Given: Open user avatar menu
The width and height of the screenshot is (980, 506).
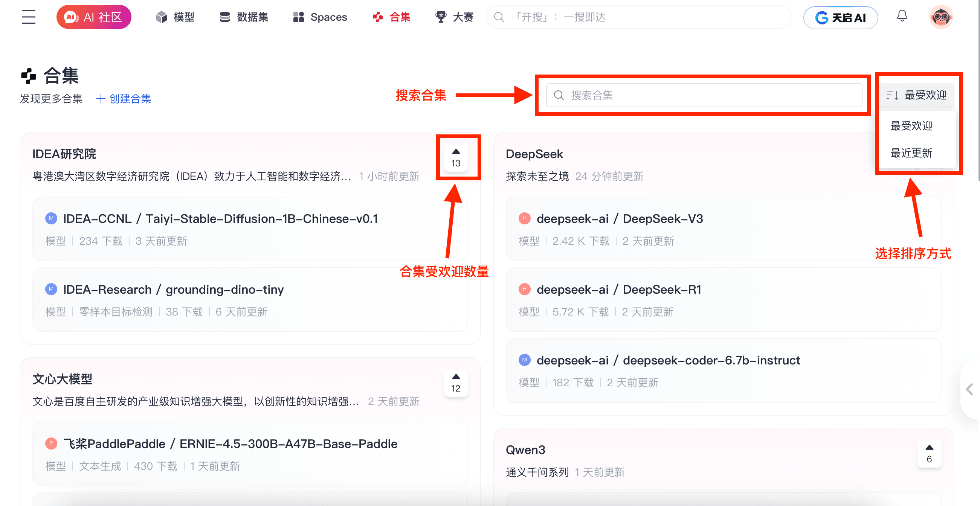Looking at the screenshot, I should 941,17.
